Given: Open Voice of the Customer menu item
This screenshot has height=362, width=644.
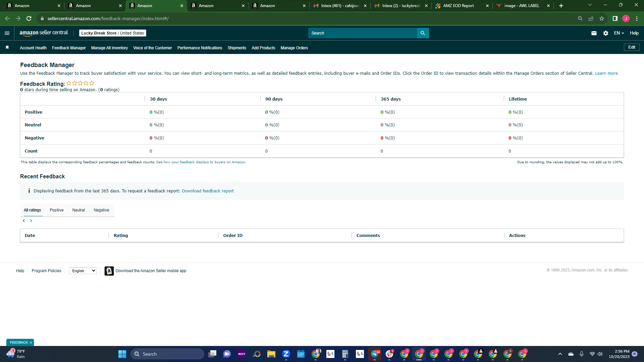Looking at the screenshot, I should coord(153,48).
